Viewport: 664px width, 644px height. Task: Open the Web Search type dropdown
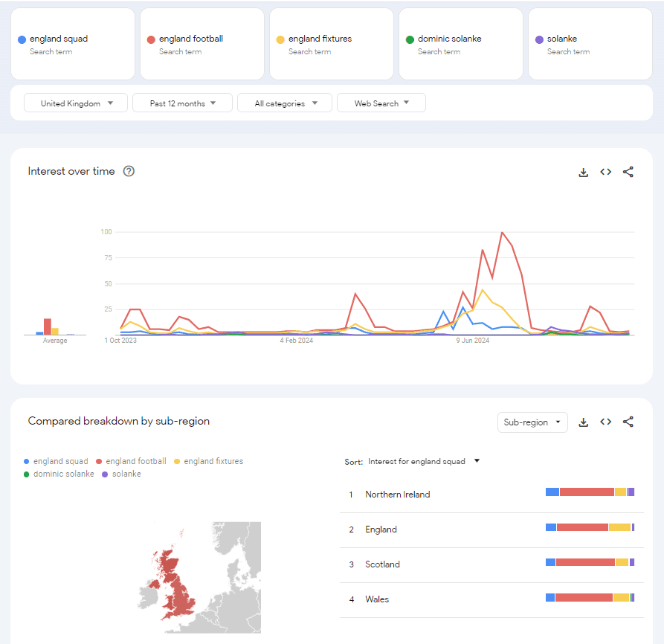coord(381,103)
